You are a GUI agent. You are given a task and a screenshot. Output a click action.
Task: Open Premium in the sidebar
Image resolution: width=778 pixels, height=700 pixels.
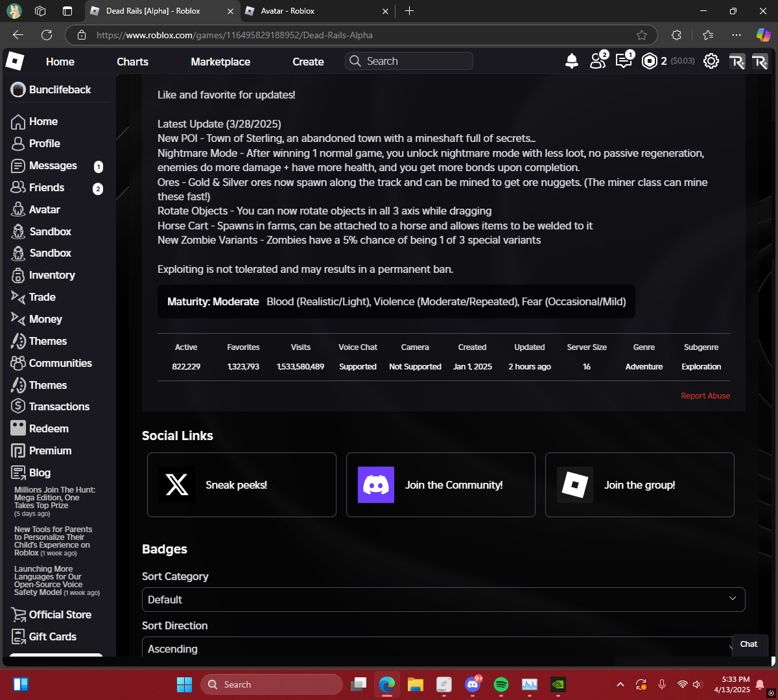pos(41,451)
